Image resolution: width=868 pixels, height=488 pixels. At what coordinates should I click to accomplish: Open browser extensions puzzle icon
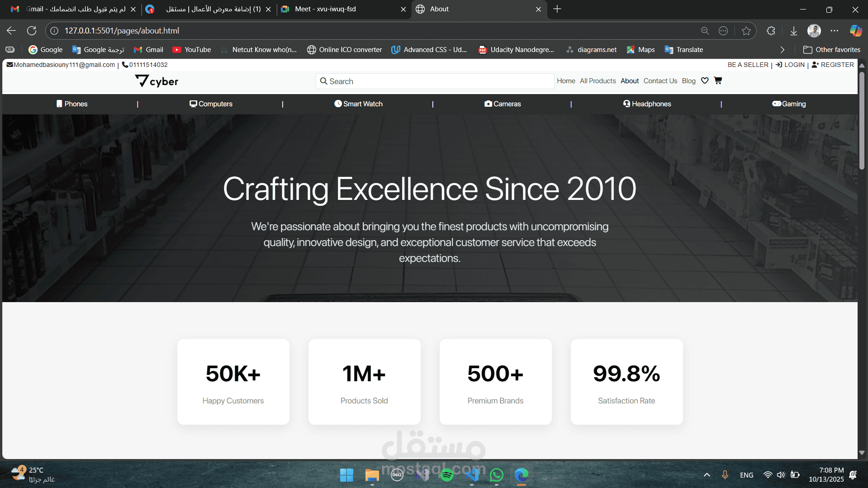point(771,31)
